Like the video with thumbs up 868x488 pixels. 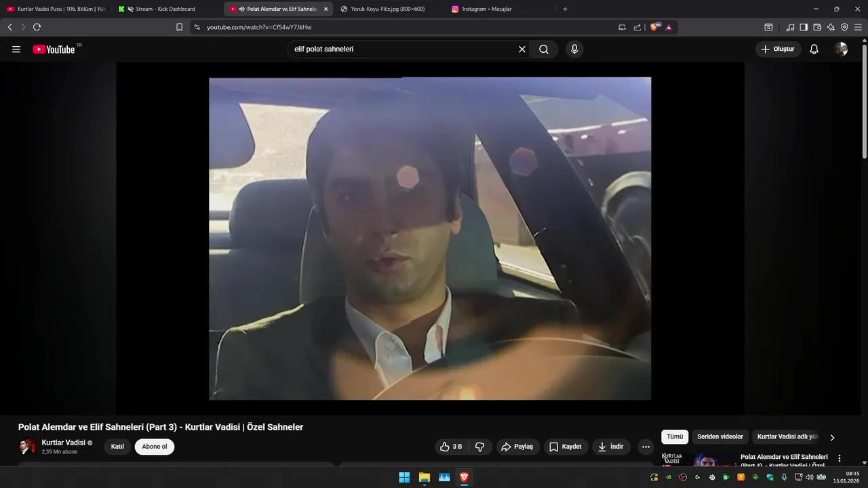[451, 447]
